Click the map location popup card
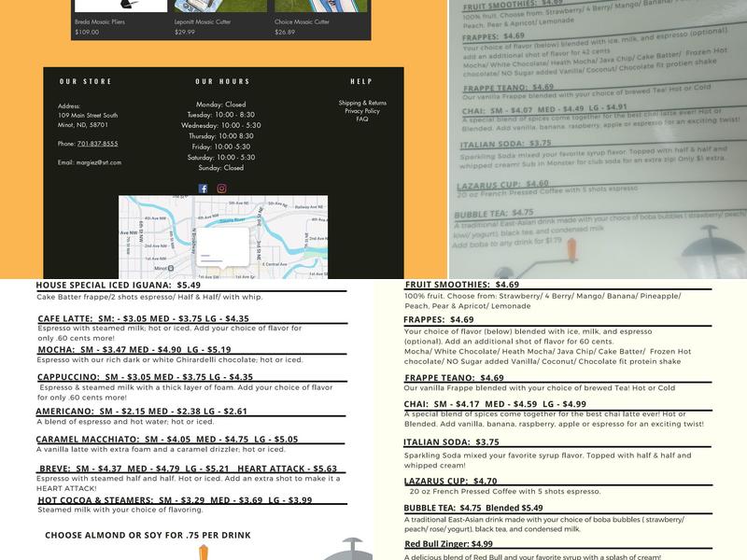Image resolution: width=747 pixels, height=560 pixels. tap(223, 247)
